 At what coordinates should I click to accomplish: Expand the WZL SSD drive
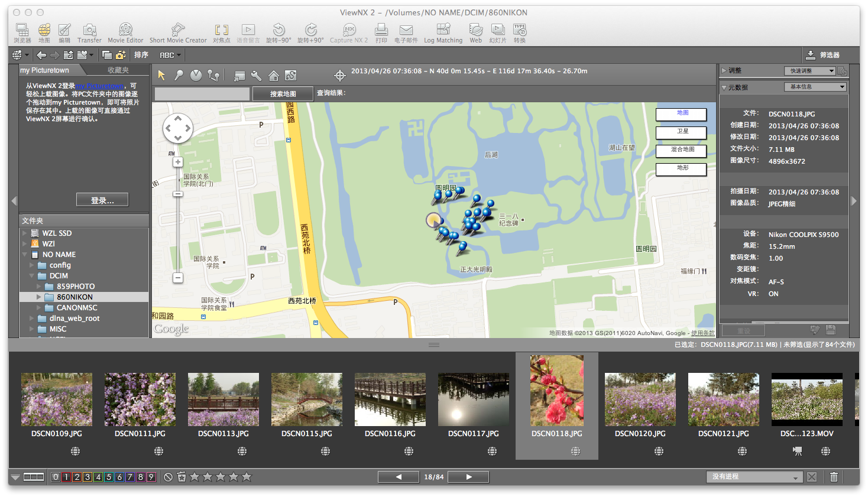pyautogui.click(x=25, y=233)
